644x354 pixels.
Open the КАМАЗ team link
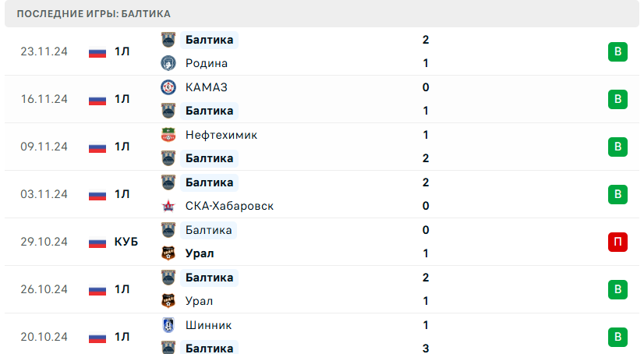tap(207, 87)
